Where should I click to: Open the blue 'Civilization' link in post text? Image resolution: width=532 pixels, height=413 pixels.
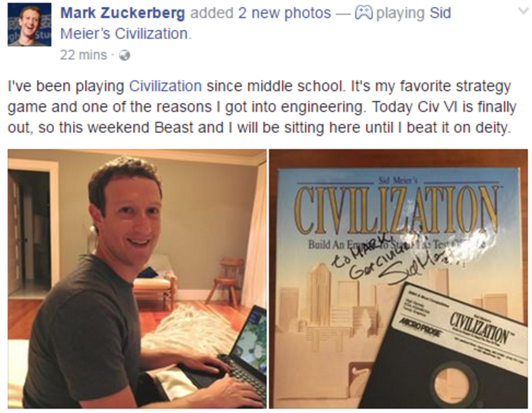coord(165,86)
